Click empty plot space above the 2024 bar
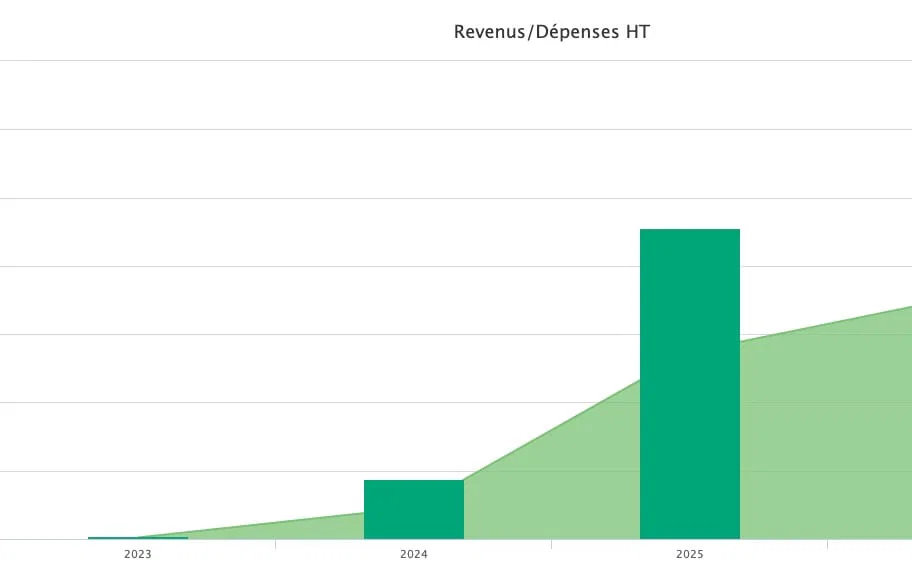Viewport: 912px width, 569px height. pyautogui.click(x=413, y=300)
